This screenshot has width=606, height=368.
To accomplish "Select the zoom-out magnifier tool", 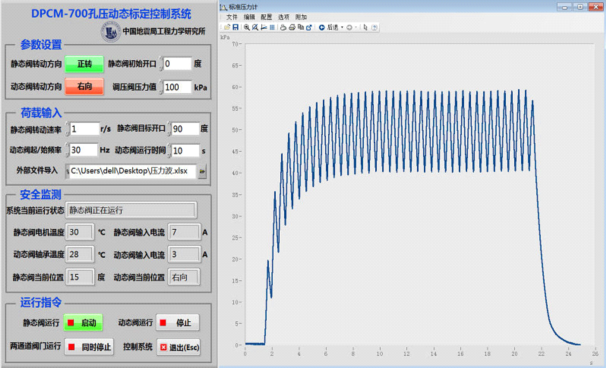I will point(255,27).
